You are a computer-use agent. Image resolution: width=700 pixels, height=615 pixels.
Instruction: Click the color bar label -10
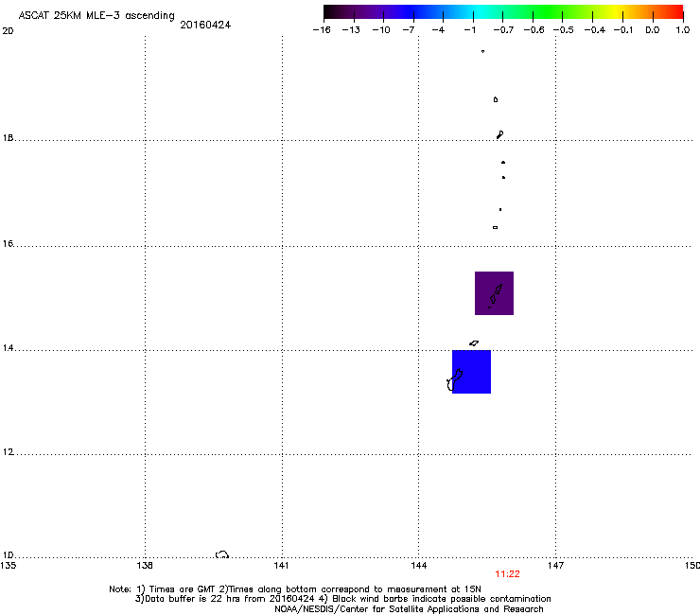click(381, 30)
